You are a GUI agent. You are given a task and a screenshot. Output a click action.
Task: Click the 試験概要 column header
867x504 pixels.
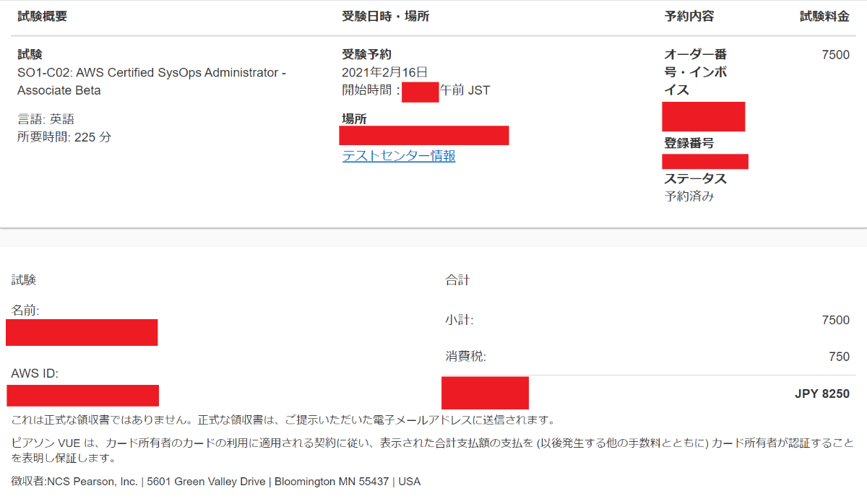tap(43, 17)
